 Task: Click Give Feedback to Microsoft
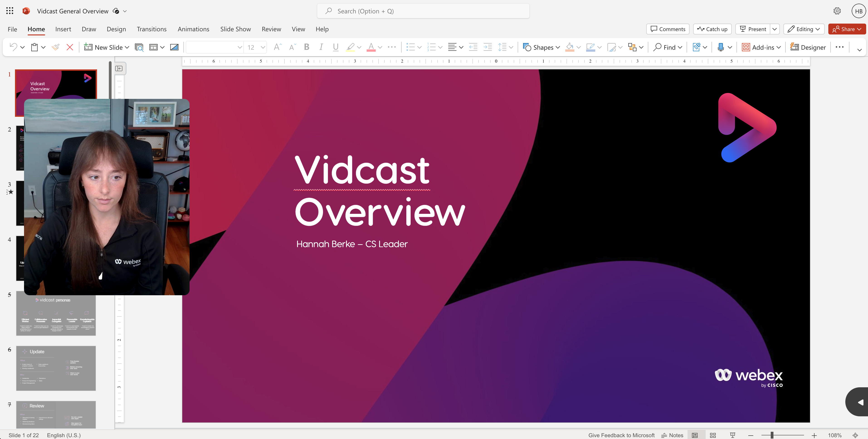click(x=621, y=435)
